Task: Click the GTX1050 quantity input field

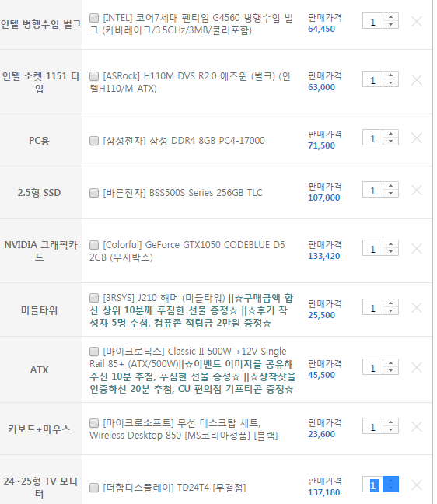Action: point(372,248)
